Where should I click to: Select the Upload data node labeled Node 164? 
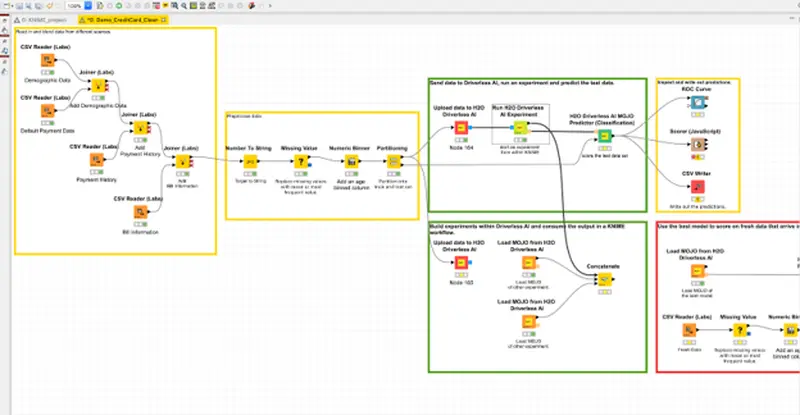pyautogui.click(x=461, y=128)
